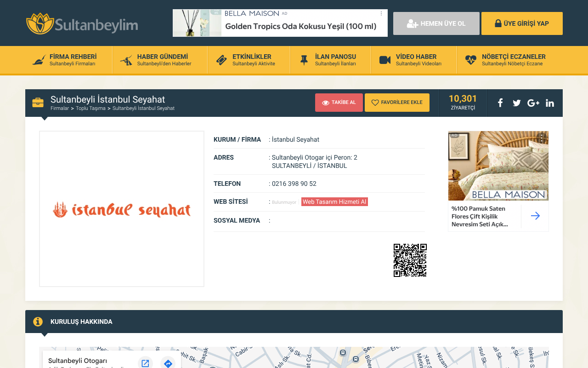Image resolution: width=588 pixels, height=368 pixels.
Task: Click the Sultanbeyli Otogarı map title
Action: coord(78,361)
